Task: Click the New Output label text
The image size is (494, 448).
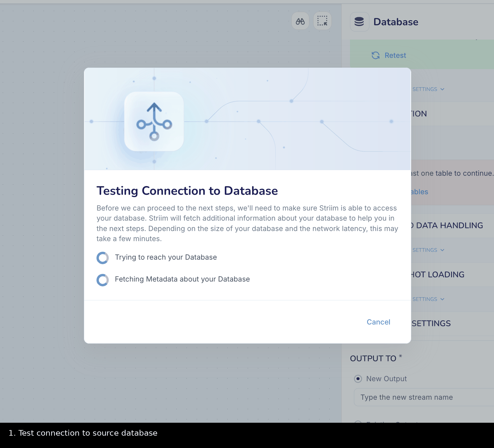Action: pos(386,379)
